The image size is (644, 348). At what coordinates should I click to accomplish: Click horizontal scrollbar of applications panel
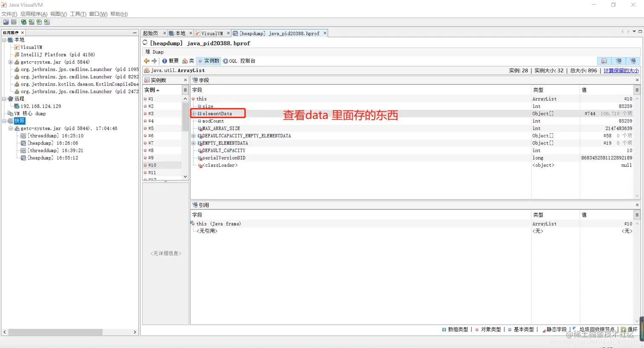pyautogui.click(x=55, y=332)
